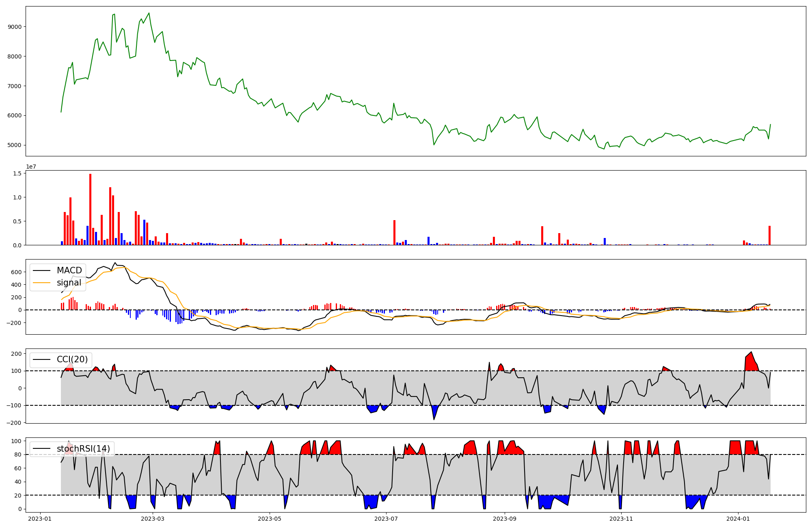This screenshot has width=812, height=528.
Task: Click the 2023-07 date label
Action: pos(386,519)
